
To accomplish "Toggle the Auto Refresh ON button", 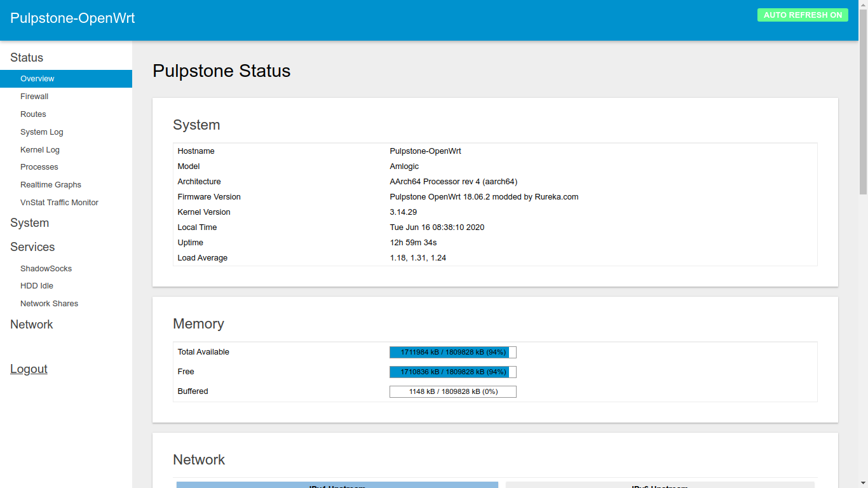I will [802, 15].
